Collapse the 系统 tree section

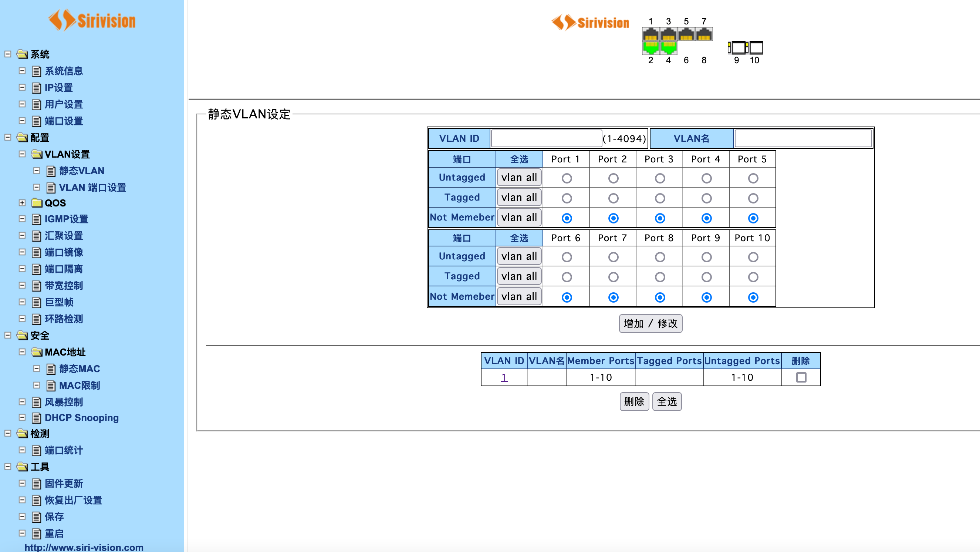pos(8,54)
